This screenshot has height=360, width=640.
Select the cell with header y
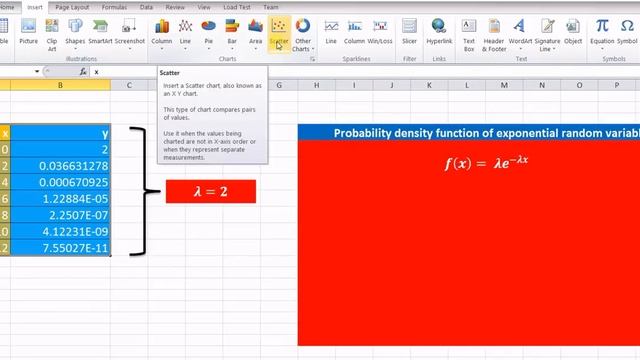point(60,133)
